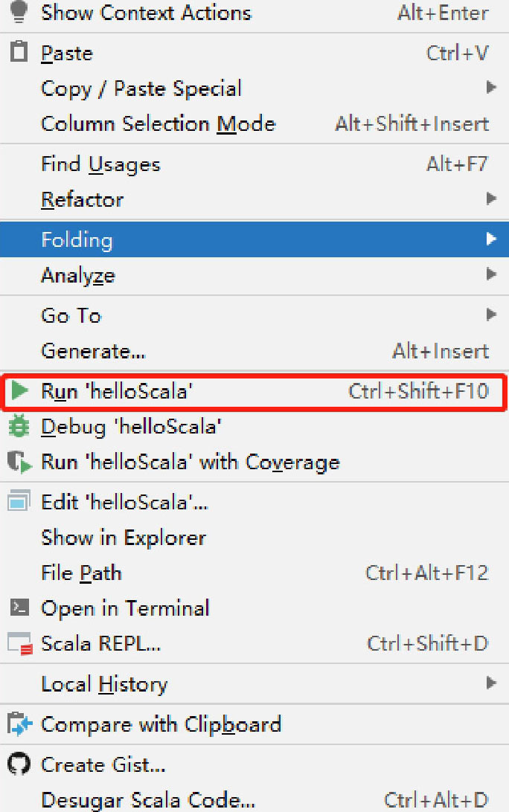Image resolution: width=509 pixels, height=812 pixels.
Task: Choose Find Usages from the menu
Action: pos(254,164)
